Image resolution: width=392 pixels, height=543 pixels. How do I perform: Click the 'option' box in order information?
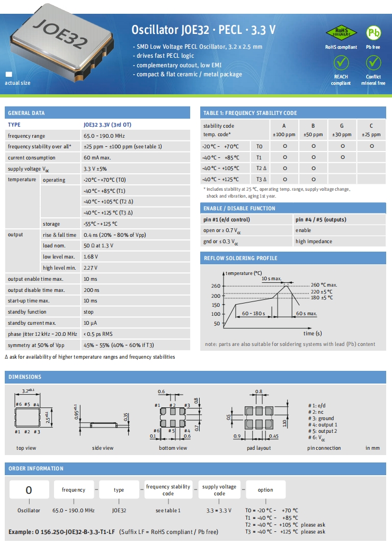pyautogui.click(x=265, y=490)
